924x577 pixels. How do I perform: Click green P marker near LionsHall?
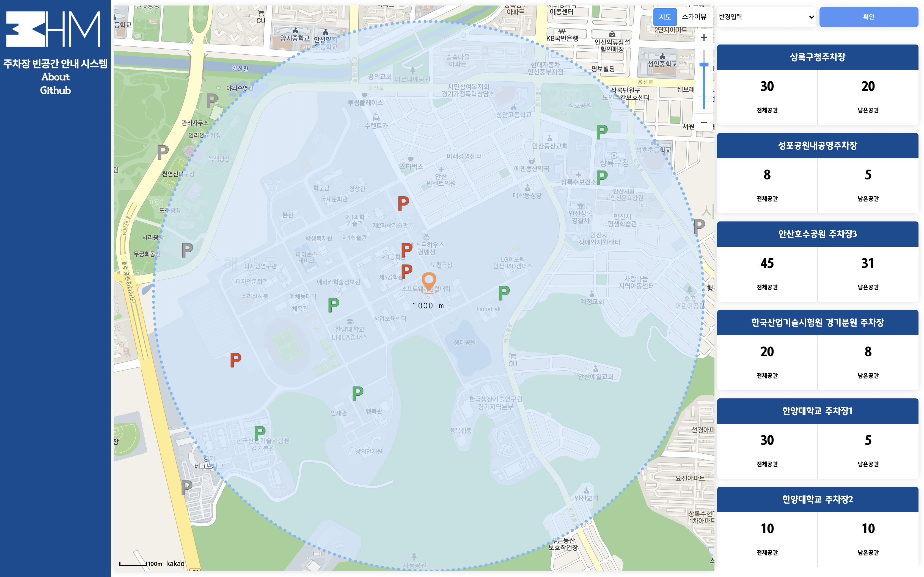pyautogui.click(x=504, y=293)
